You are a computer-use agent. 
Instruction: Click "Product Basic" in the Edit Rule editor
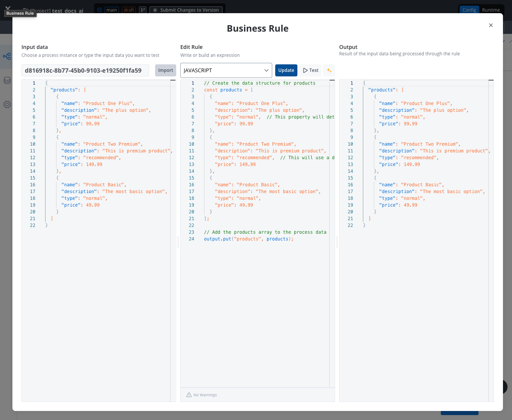[x=258, y=185]
